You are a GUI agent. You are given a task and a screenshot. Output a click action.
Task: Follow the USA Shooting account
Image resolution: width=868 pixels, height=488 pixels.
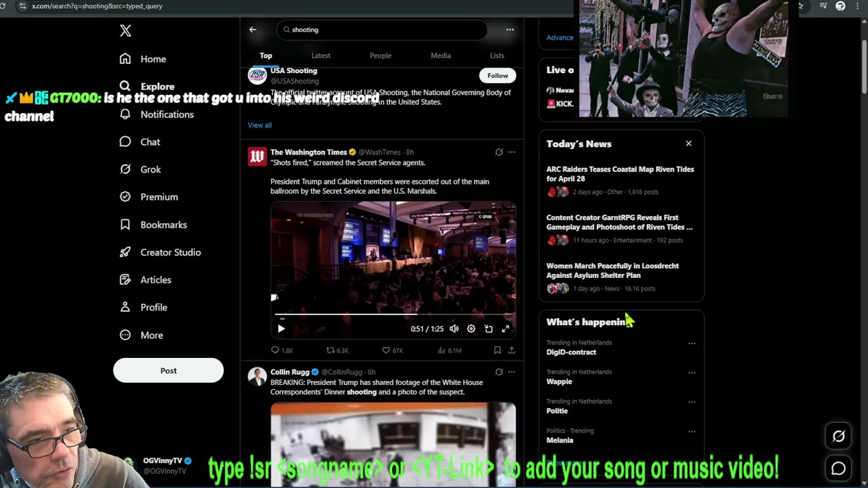(497, 75)
